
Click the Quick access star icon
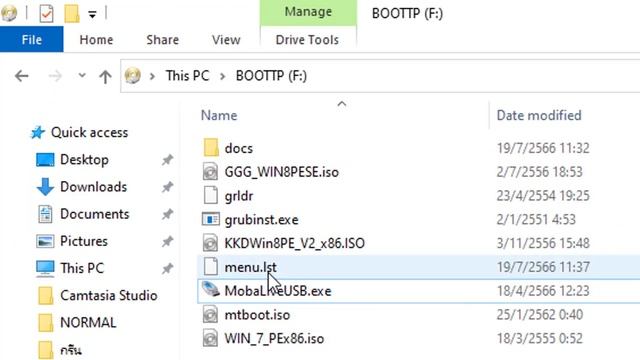coord(38,132)
